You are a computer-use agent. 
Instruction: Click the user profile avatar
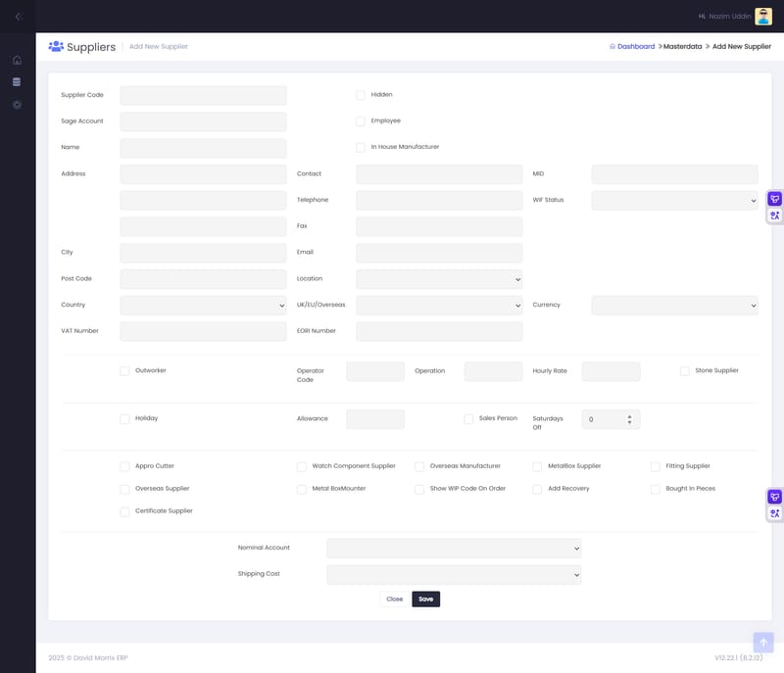tap(763, 17)
